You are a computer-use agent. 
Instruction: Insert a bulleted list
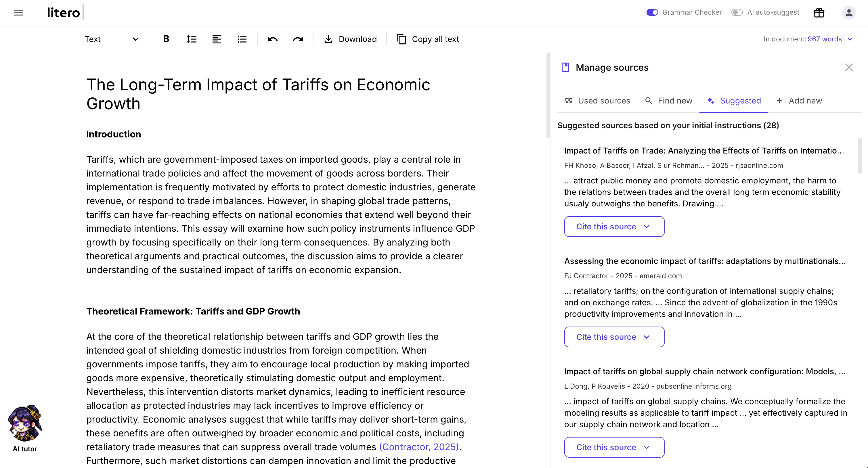(x=242, y=39)
